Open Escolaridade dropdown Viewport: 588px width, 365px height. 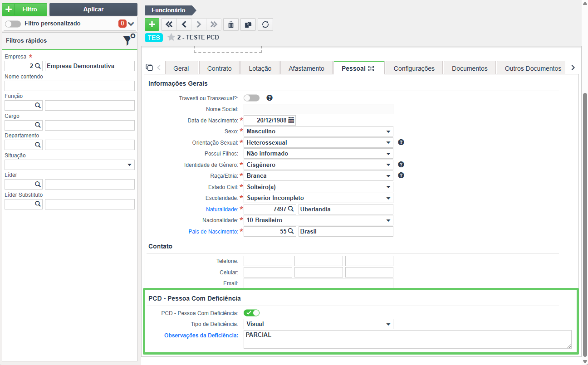coord(318,198)
